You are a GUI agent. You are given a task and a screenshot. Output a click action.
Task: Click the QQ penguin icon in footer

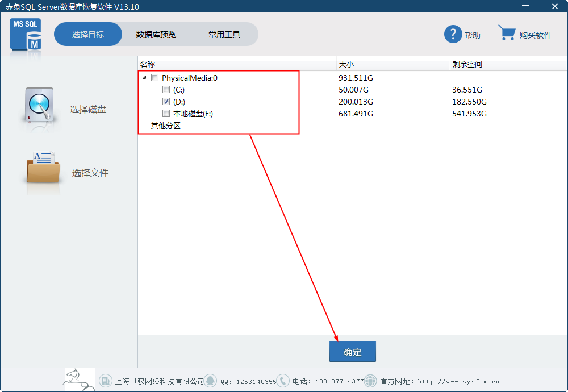pyautogui.click(x=210, y=381)
